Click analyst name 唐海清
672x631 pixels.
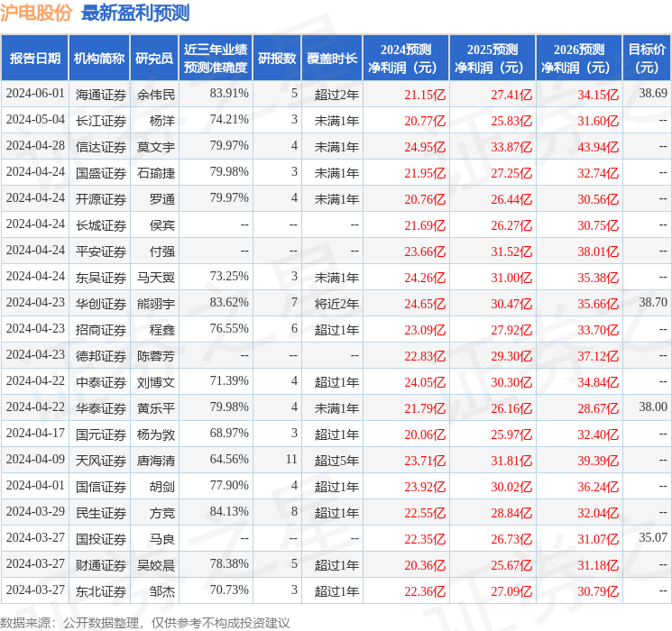coord(156,461)
